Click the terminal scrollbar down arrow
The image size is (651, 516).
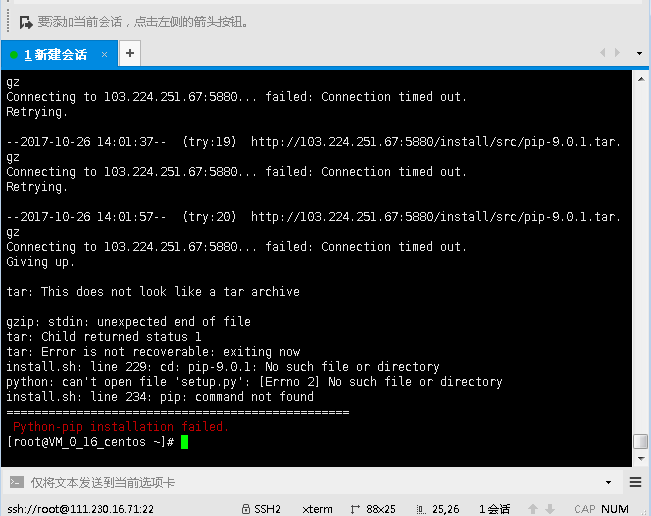point(641,459)
